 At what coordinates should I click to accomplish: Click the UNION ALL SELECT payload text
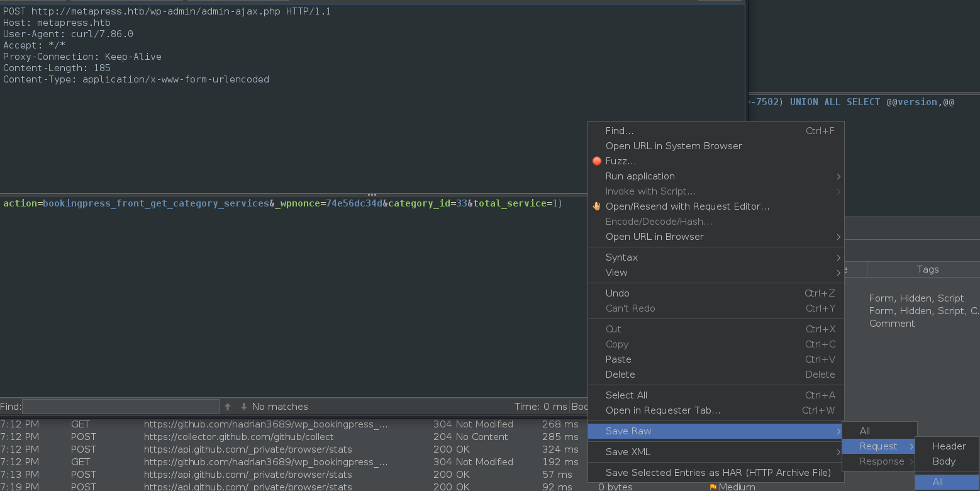point(835,102)
